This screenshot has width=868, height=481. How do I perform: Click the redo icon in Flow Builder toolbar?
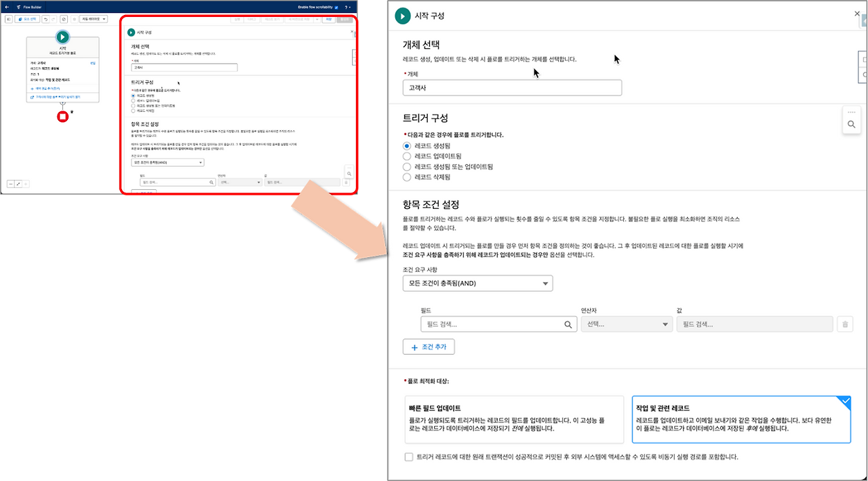[x=53, y=19]
